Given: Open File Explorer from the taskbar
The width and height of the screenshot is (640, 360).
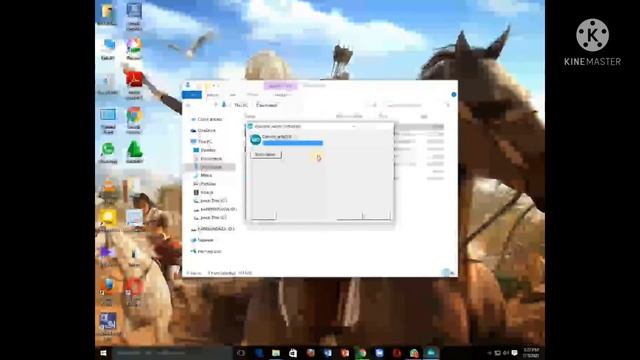Looking at the screenshot, I should click(x=276, y=353).
